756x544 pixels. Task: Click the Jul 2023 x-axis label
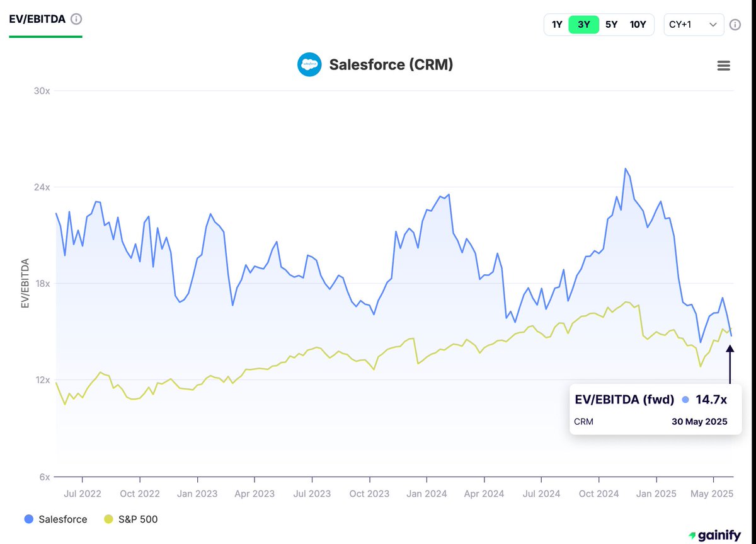click(x=312, y=494)
